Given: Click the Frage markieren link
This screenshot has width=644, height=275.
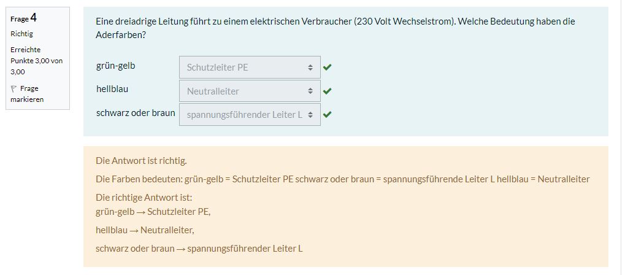Looking at the screenshot, I should [x=27, y=94].
